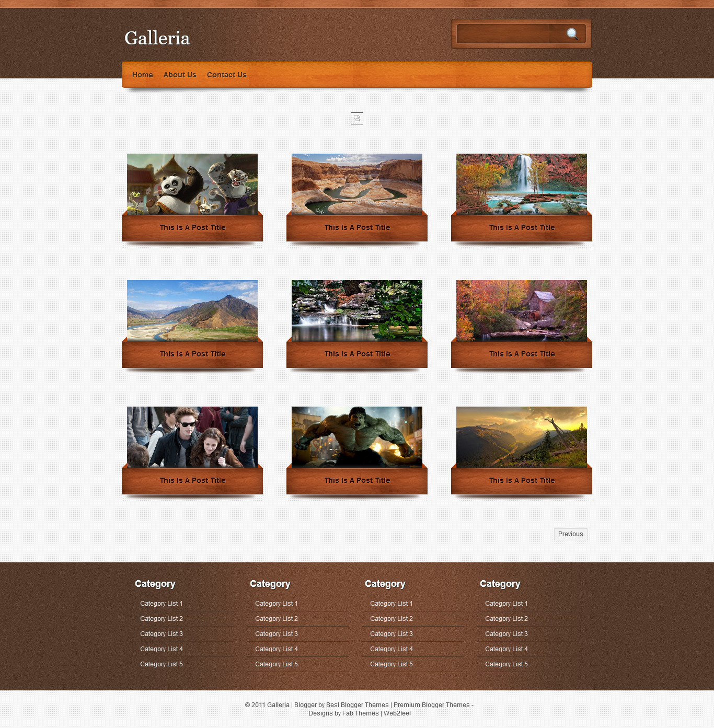Open the Galleria site title link
Viewport: 714px width, 728px height.
coord(157,38)
